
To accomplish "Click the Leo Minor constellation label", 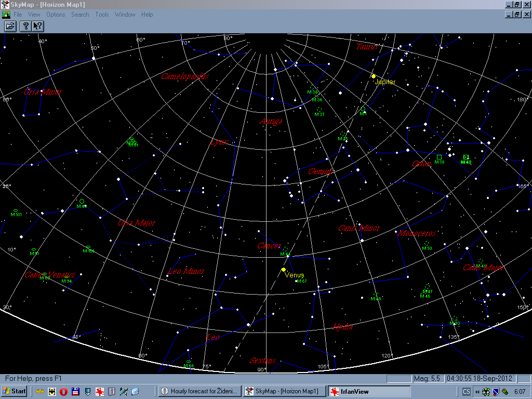I will tap(186, 271).
